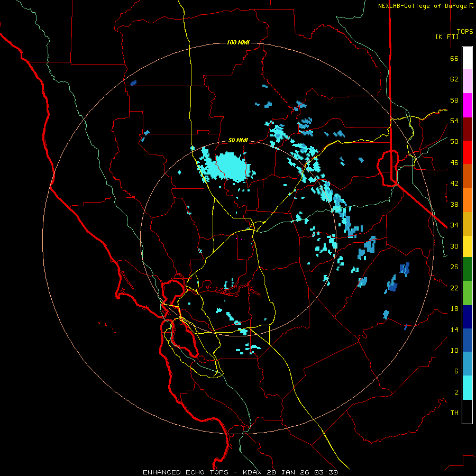Pick the bright orange legend block

click(x=467, y=200)
